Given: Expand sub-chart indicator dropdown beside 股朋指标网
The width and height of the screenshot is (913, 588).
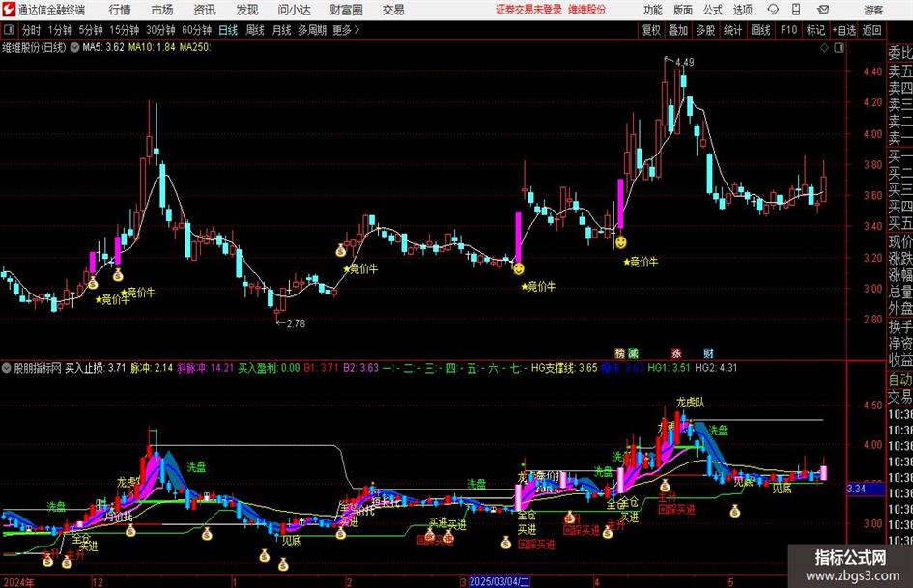Looking at the screenshot, I should pos(7,368).
